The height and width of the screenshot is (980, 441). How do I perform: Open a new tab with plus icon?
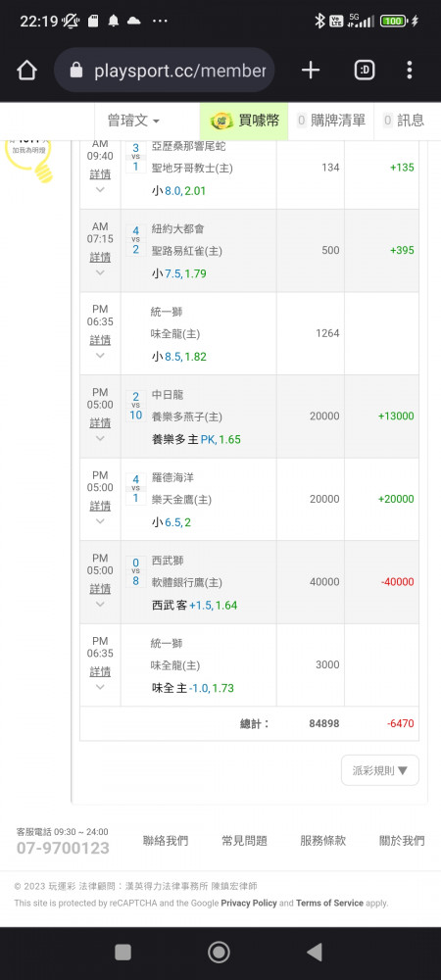pyautogui.click(x=311, y=71)
